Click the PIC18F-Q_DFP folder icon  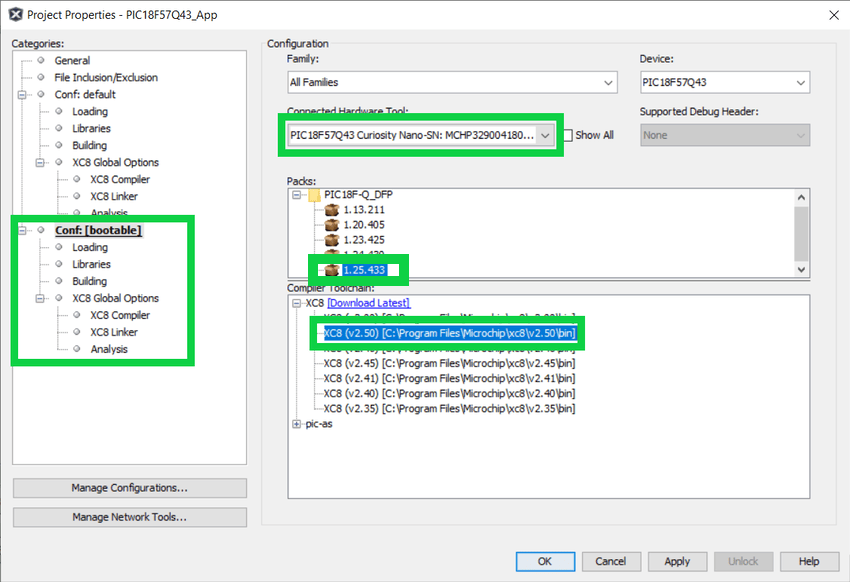pos(314,194)
